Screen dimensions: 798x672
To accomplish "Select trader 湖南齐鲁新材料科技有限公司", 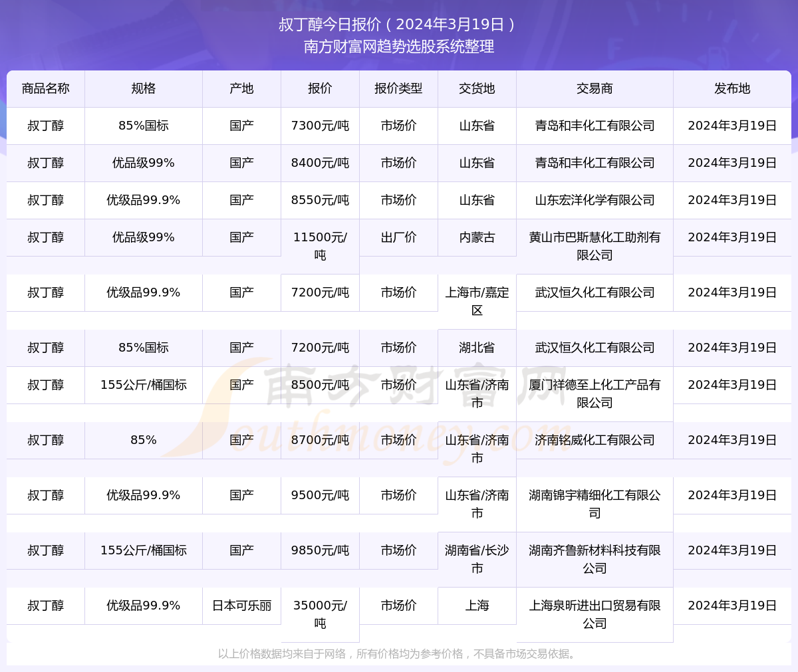I will point(595,559).
